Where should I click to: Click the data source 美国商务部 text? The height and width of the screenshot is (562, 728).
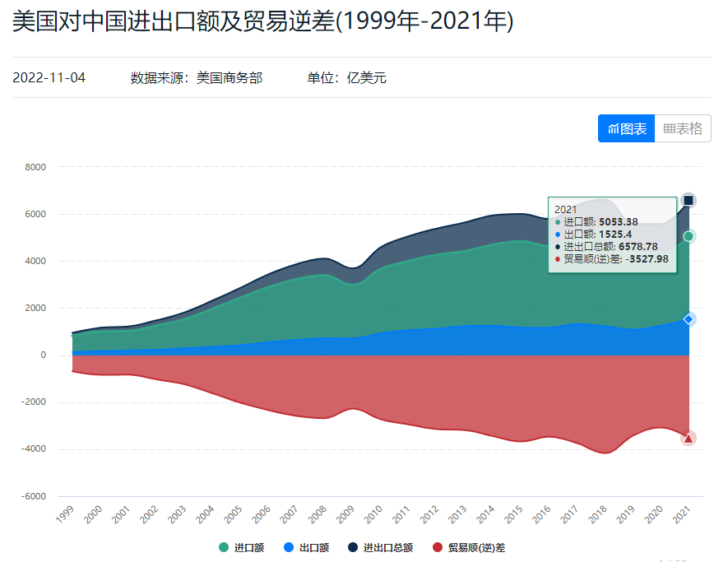coord(230,78)
